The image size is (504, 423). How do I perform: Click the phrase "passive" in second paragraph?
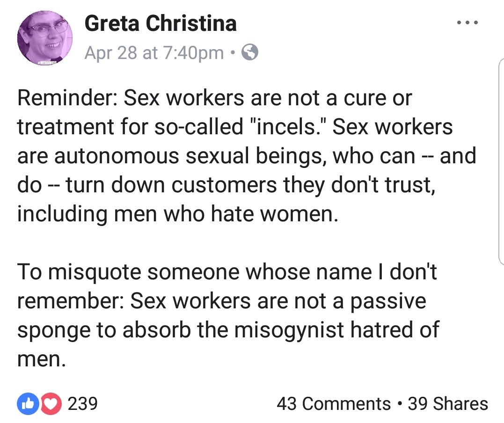[x=388, y=301]
